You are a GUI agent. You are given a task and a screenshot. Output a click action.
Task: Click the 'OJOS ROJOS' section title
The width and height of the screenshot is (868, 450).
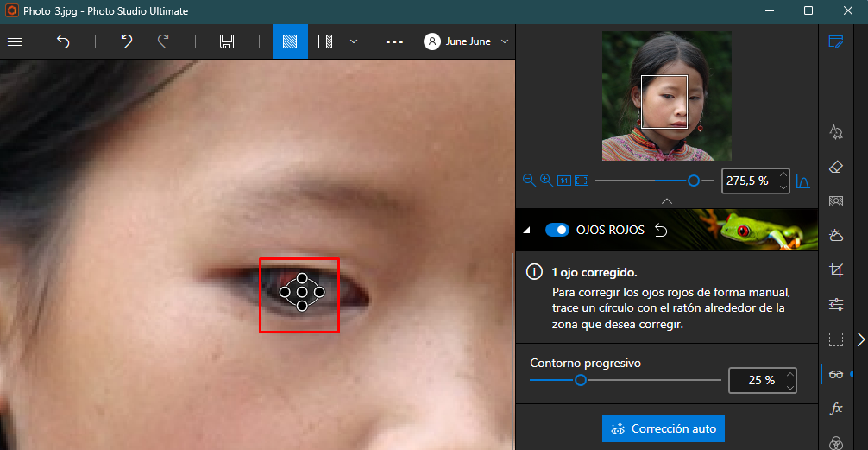coord(610,230)
